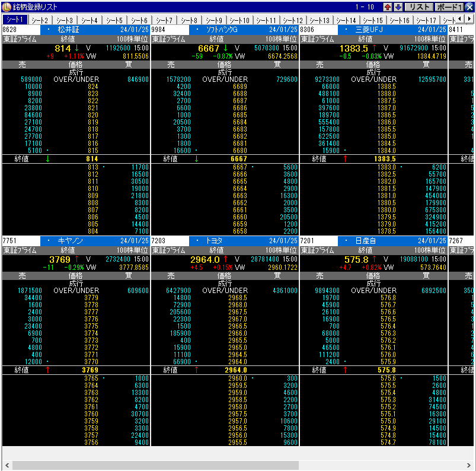Click stock code field 7201
The image size is (476, 471).
click(318, 241)
